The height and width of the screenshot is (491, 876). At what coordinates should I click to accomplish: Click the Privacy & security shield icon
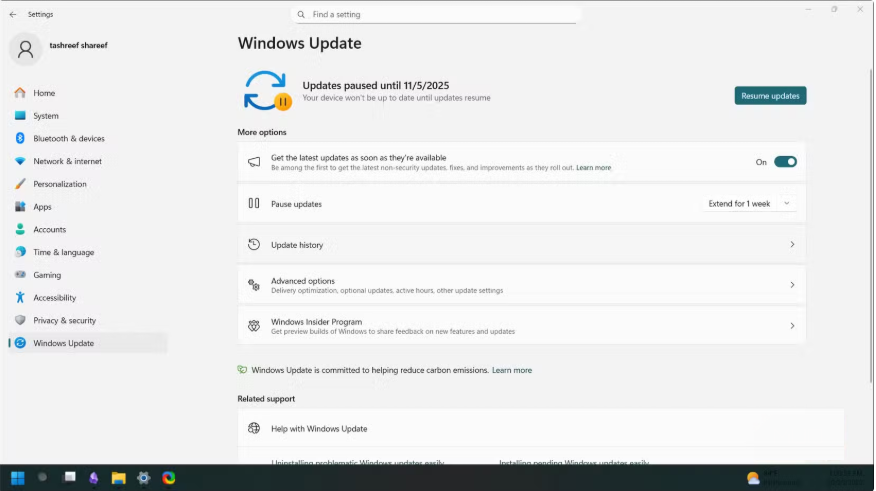click(20, 320)
